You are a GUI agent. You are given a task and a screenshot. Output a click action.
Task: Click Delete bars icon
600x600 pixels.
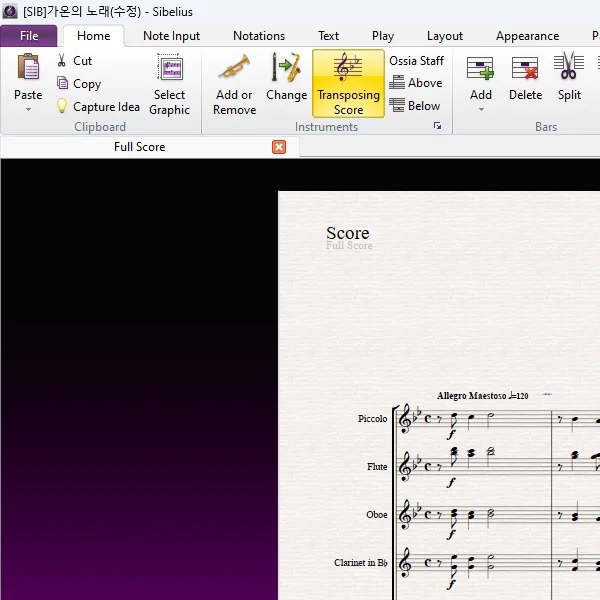[525, 68]
